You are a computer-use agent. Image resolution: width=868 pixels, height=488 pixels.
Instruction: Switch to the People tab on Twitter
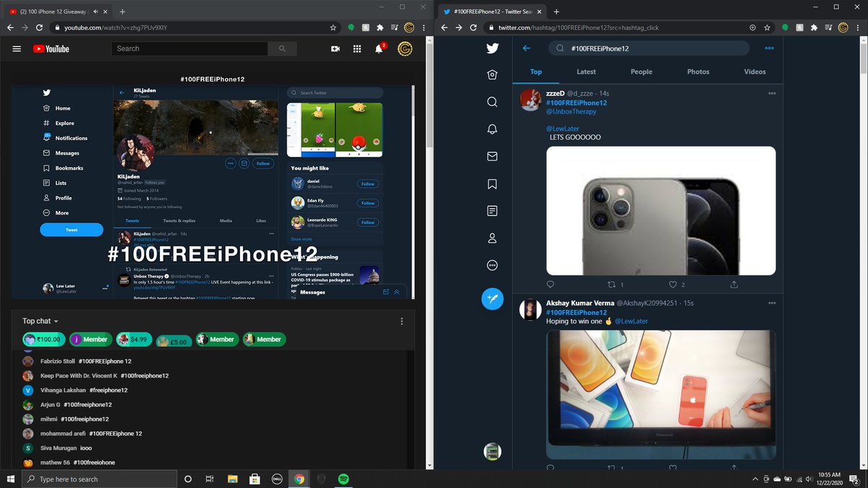[x=641, y=72]
